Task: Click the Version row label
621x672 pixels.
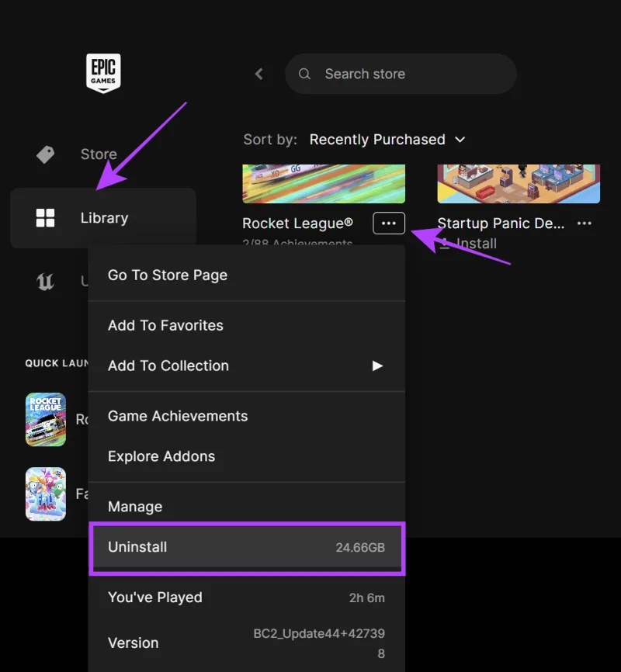Action: [134, 643]
